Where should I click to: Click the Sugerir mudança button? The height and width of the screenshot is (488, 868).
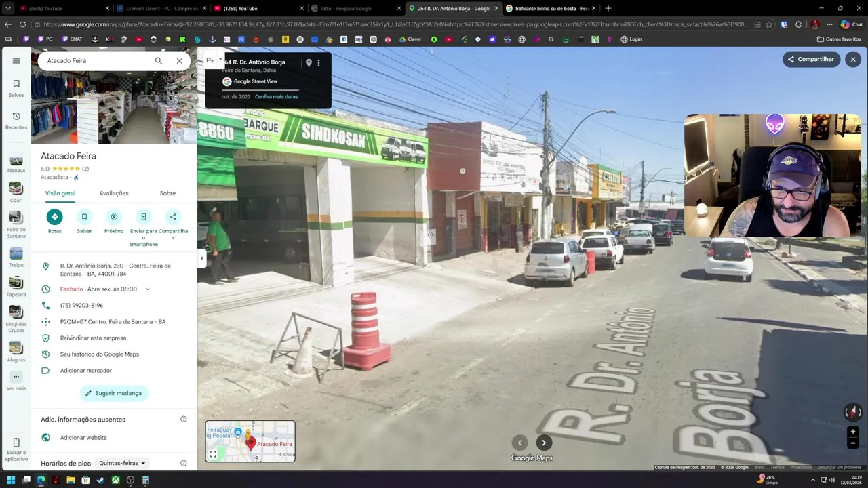[114, 393]
